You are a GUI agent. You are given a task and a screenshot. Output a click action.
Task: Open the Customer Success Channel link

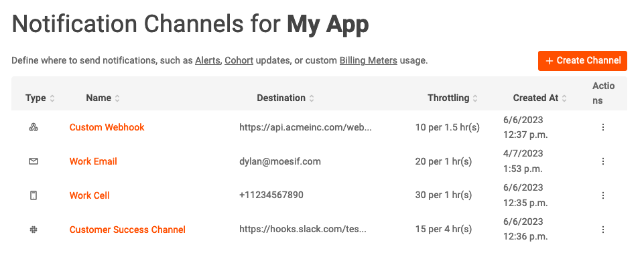pyautogui.click(x=127, y=230)
